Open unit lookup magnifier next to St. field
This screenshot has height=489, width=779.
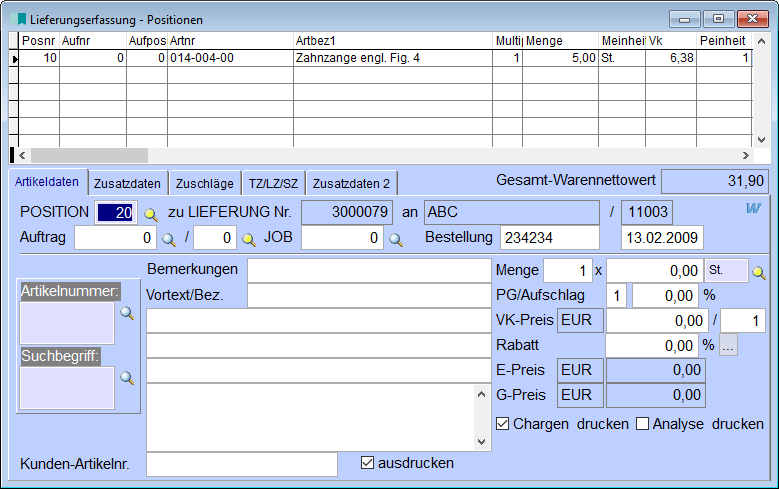click(759, 271)
